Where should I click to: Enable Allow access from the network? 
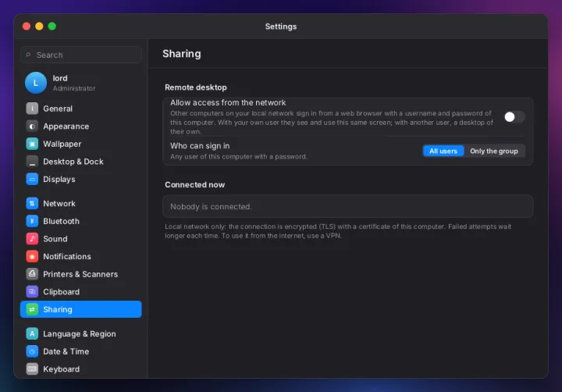pyautogui.click(x=514, y=117)
